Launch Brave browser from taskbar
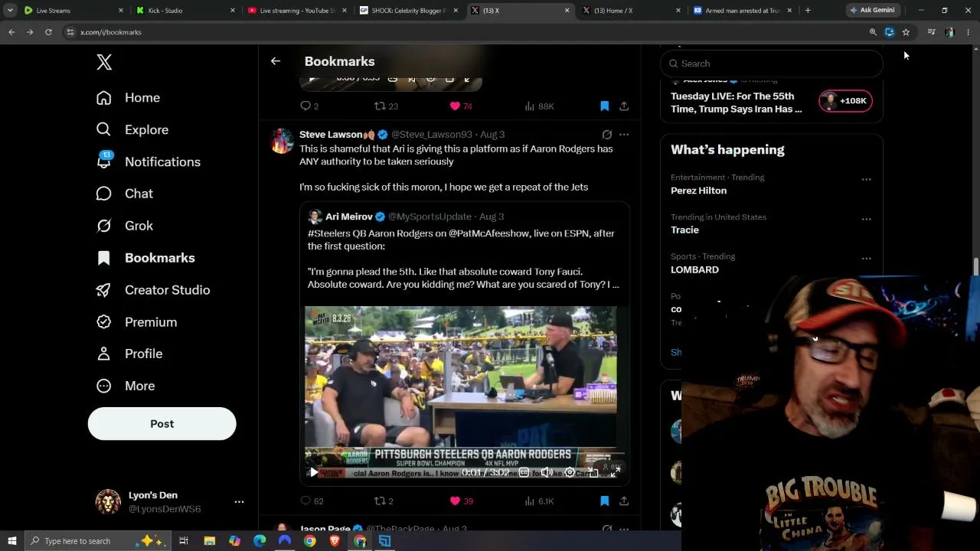 tap(335, 541)
